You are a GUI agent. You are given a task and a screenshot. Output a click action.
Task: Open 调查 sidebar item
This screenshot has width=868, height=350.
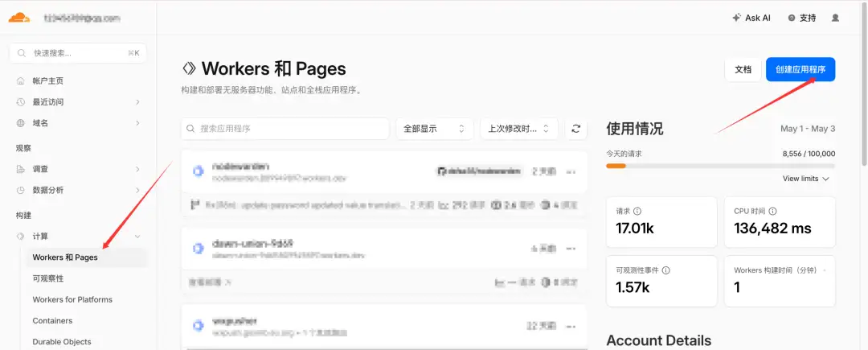[40, 169]
